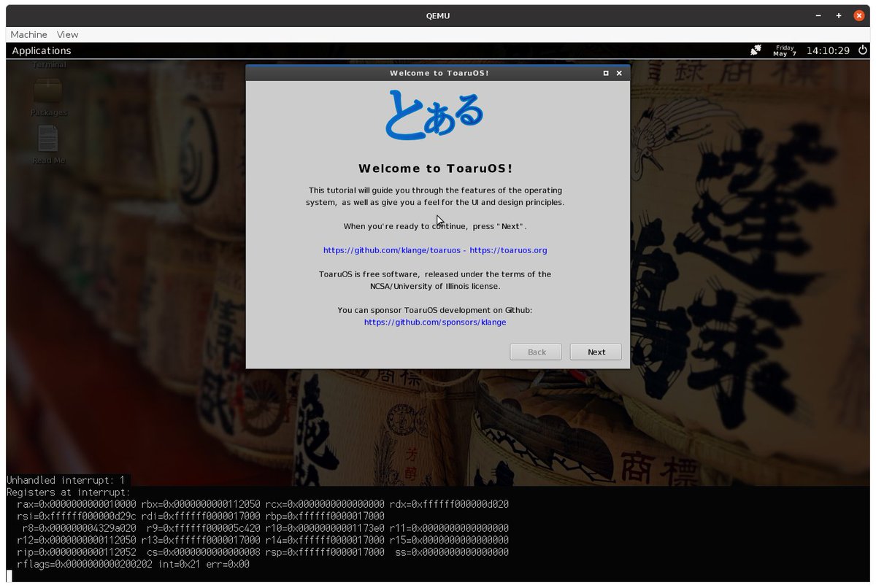Click the Terminal desktop icon label
Viewport: 876px width, 588px height.
click(x=48, y=64)
